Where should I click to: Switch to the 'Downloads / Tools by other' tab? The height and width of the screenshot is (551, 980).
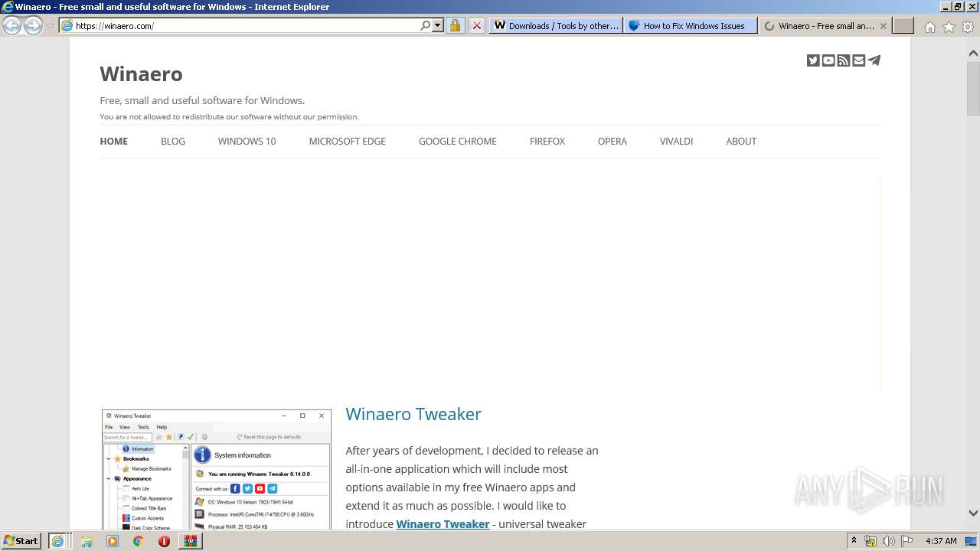pyautogui.click(x=556, y=25)
